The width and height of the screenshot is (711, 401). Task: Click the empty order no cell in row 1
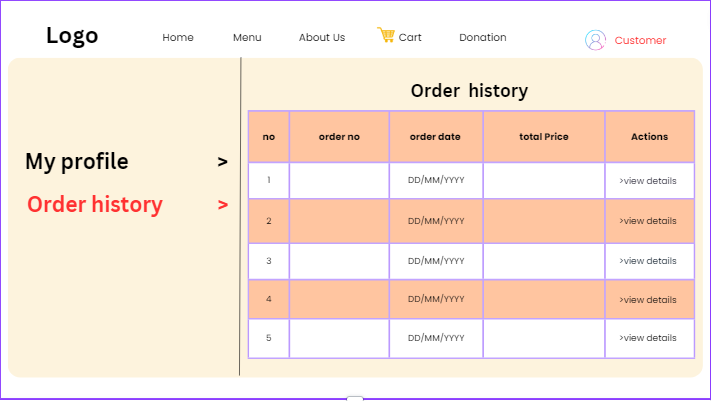(x=339, y=180)
